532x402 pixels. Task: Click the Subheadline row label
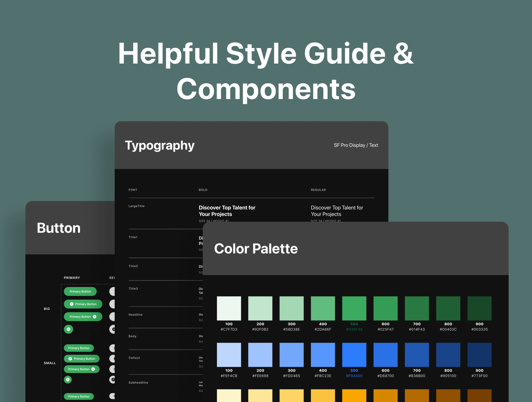[138, 382]
